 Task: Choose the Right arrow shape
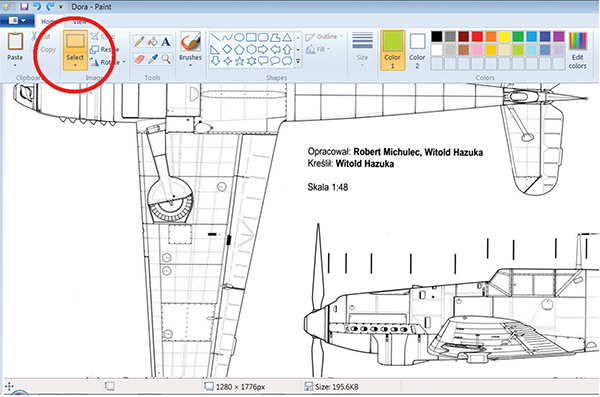pyautogui.click(x=263, y=49)
